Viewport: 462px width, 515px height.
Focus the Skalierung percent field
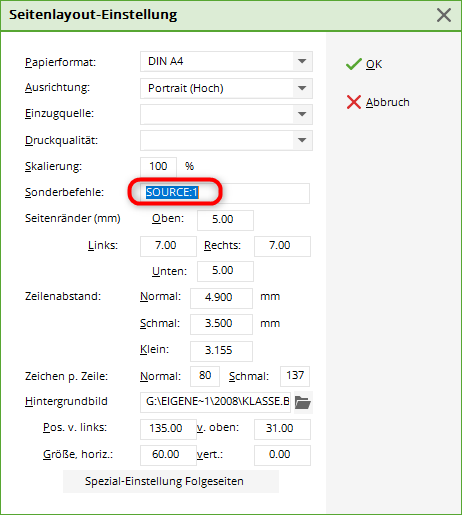coord(158,166)
